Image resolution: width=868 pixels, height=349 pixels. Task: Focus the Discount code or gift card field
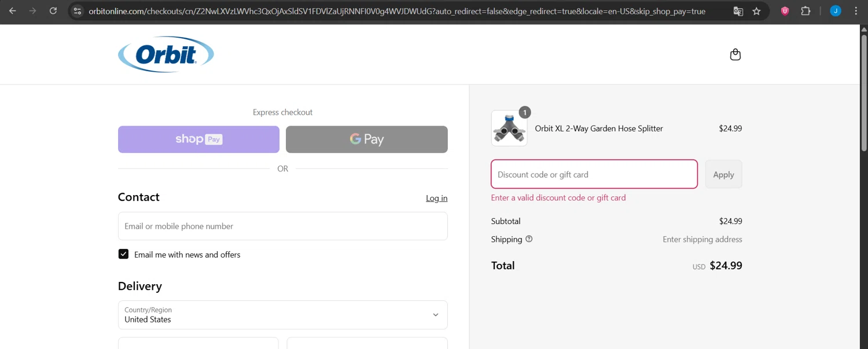pyautogui.click(x=594, y=174)
